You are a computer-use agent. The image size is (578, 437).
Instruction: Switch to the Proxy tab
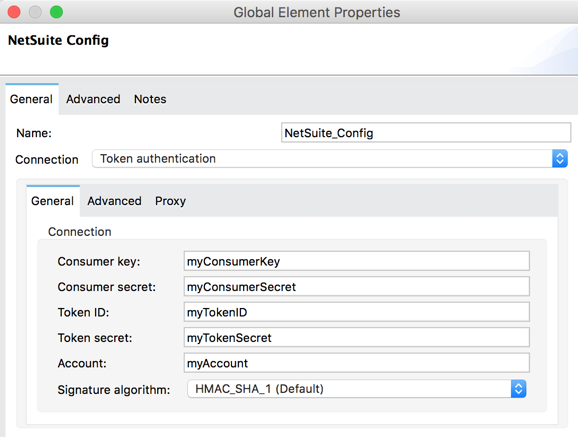point(170,201)
